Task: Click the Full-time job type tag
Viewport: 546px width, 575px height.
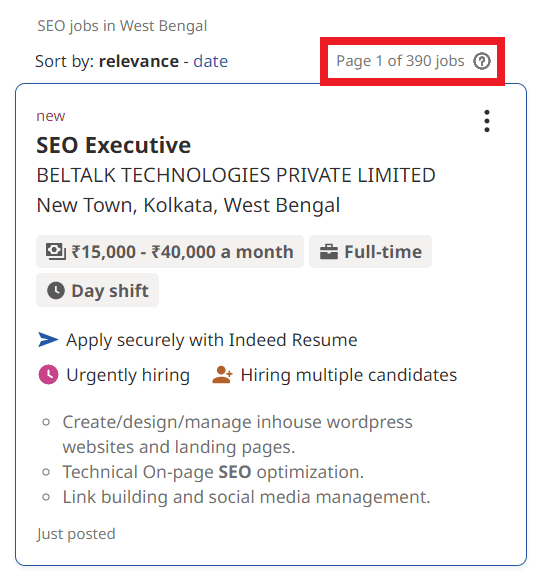Action: 370,252
